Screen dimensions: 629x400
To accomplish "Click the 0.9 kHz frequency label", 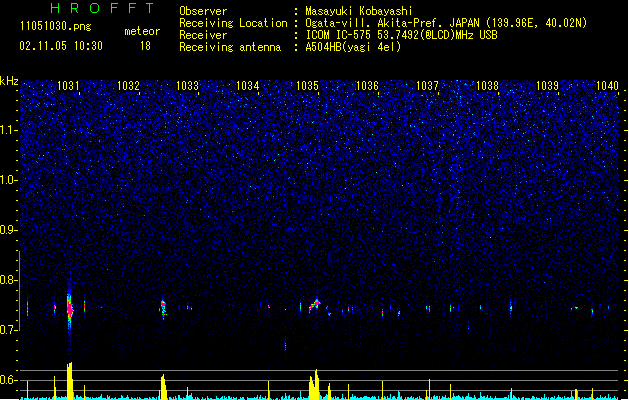I will pyautogui.click(x=9, y=230).
